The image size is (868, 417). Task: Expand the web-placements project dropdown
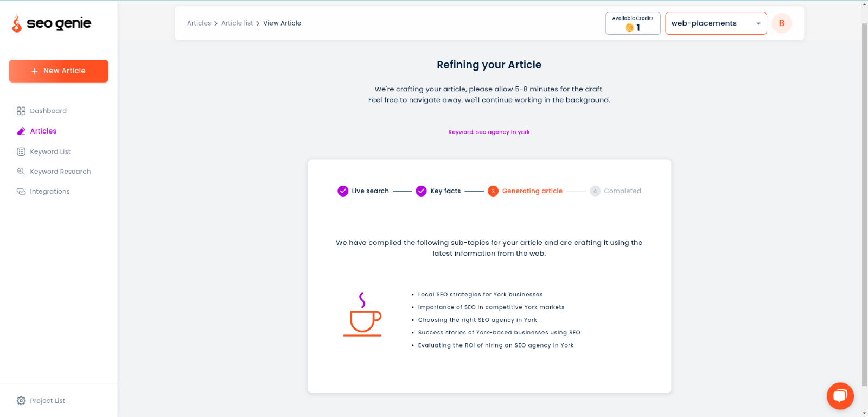pos(758,23)
